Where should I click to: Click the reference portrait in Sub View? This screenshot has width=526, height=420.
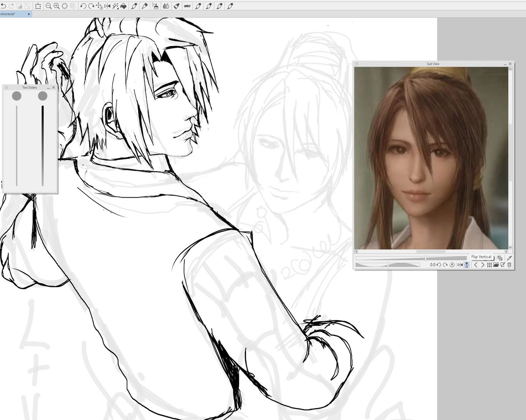pyautogui.click(x=431, y=158)
